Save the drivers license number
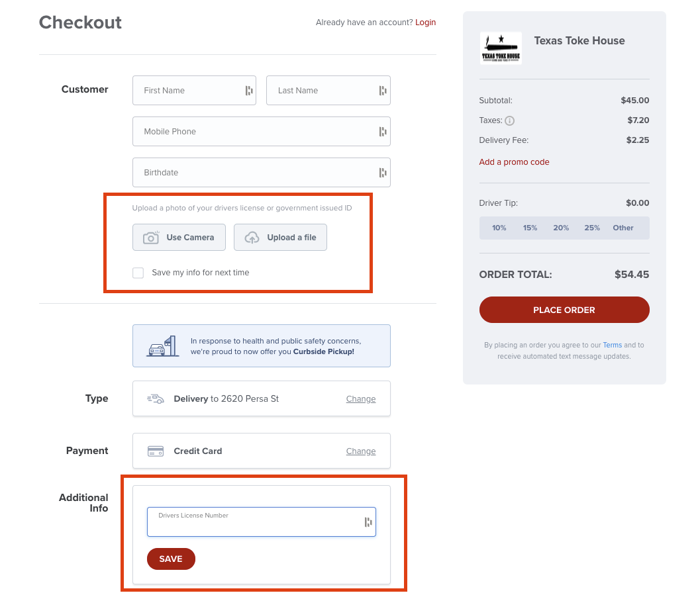The image size is (700, 593). click(x=171, y=559)
